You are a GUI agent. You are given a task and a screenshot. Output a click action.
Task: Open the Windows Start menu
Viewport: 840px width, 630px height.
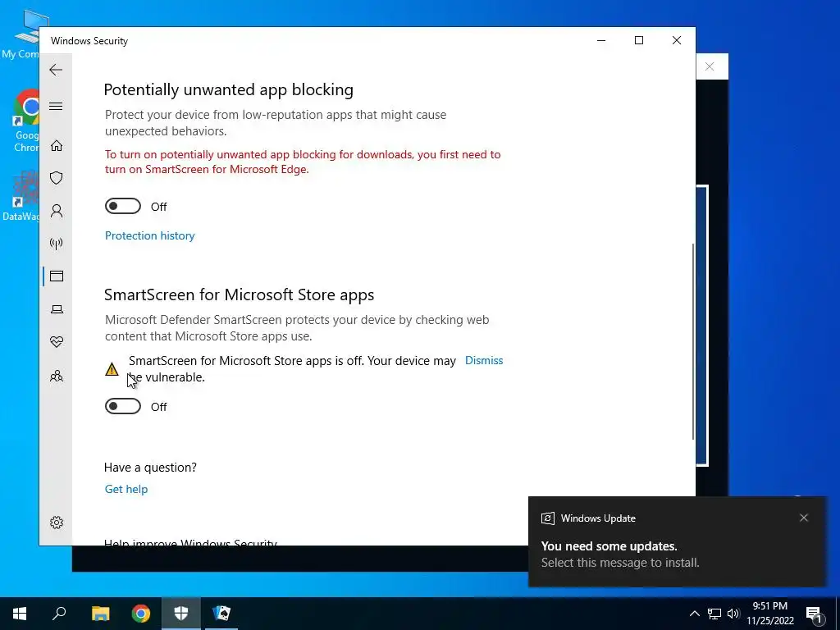tap(20, 614)
